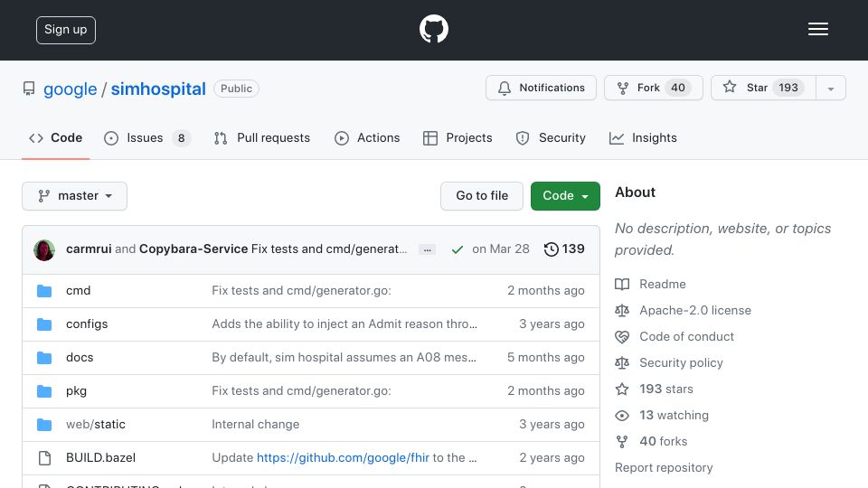Click the Issues count 8 badge
Viewport: 868px width, 488px height.
181,137
